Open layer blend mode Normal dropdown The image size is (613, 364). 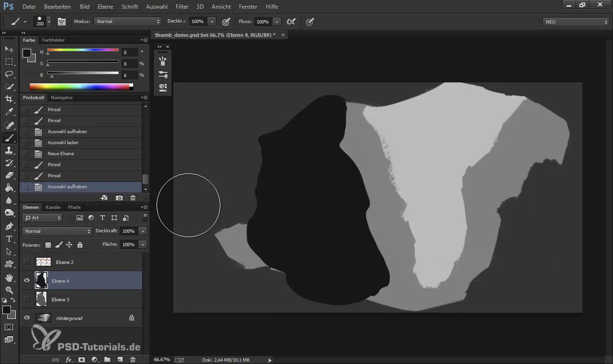[57, 231]
